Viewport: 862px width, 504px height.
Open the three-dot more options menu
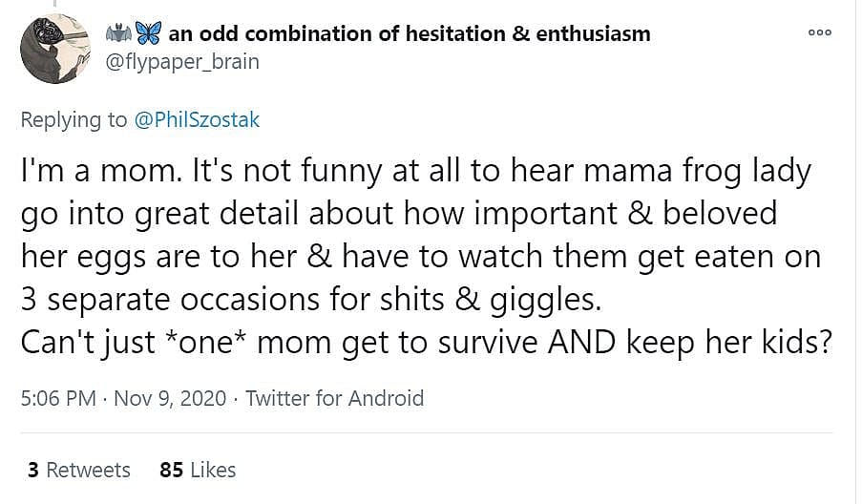819,32
